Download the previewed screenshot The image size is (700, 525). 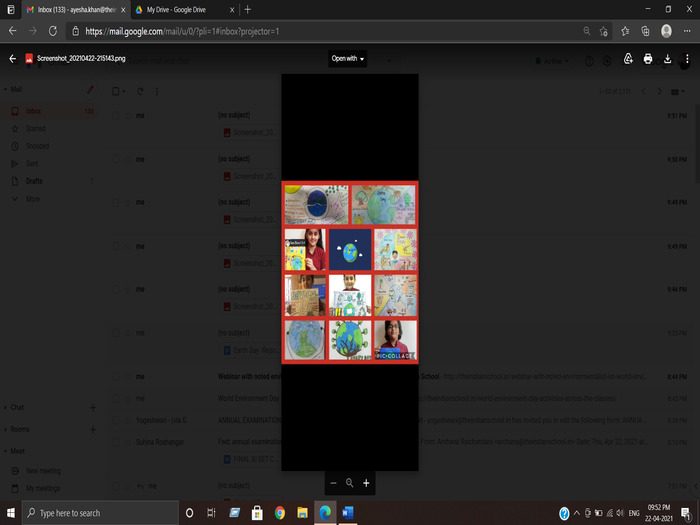pos(667,58)
